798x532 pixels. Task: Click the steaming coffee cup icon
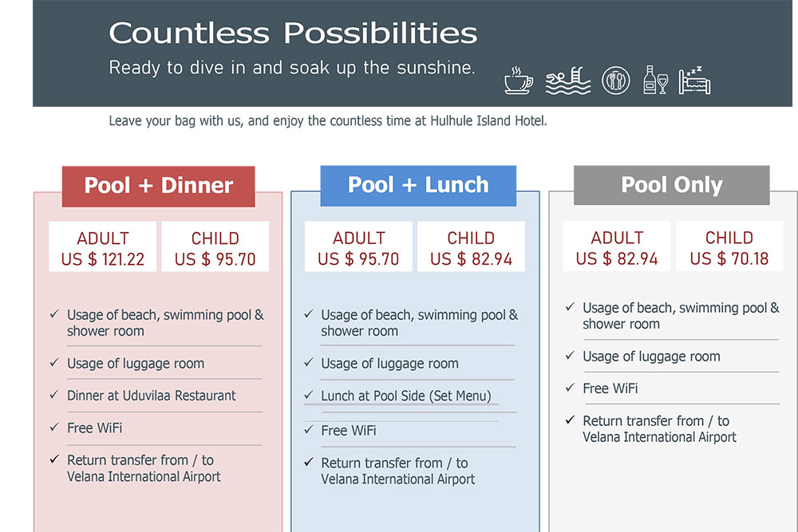[519, 81]
